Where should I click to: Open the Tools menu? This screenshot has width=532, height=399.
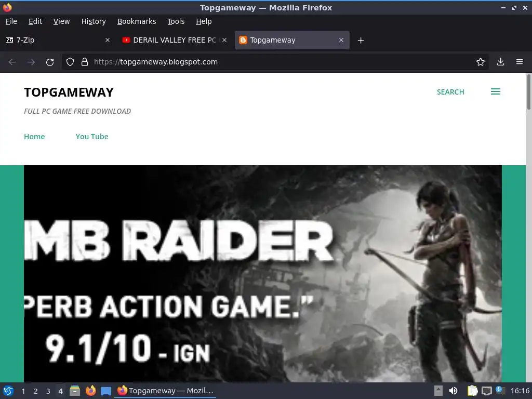176,21
